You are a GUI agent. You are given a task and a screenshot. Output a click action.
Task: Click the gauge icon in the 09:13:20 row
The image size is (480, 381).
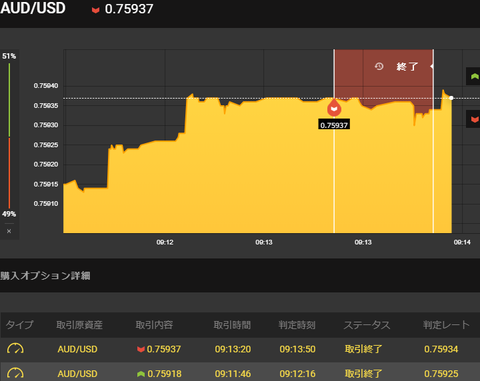click(x=15, y=349)
